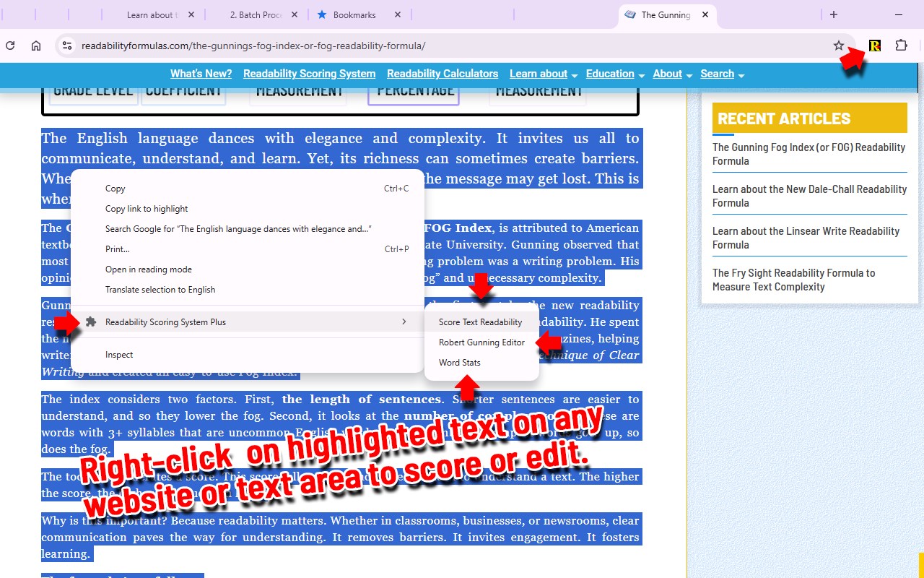Click the RECENT ARTICLES heading
This screenshot has width=924, height=578.
pos(784,118)
